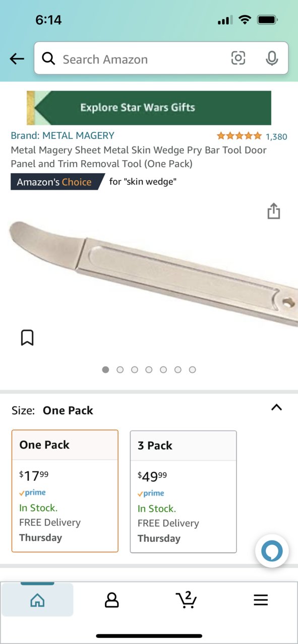The image size is (298, 644).
Task: Bookmark the item with the save icon
Action: tap(27, 337)
